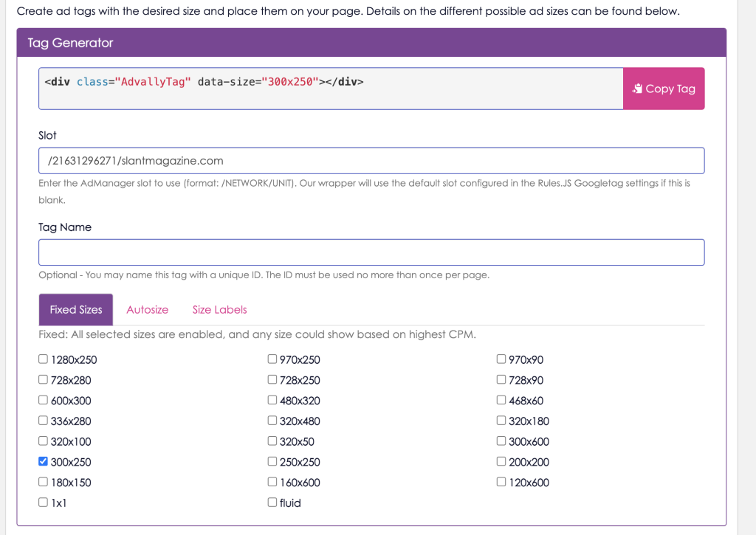756x535 pixels.
Task: Enable the 728x280 size
Action: point(43,380)
